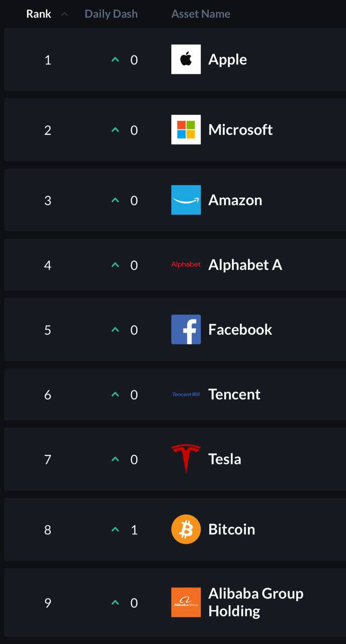Sort by Daily Dash column header
This screenshot has width=346, height=644.
[111, 14]
